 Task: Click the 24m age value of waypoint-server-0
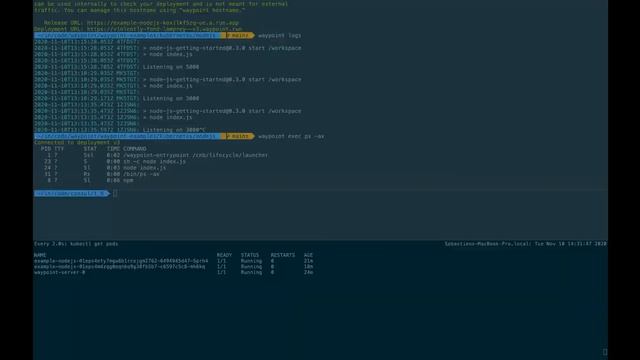[x=308, y=272]
